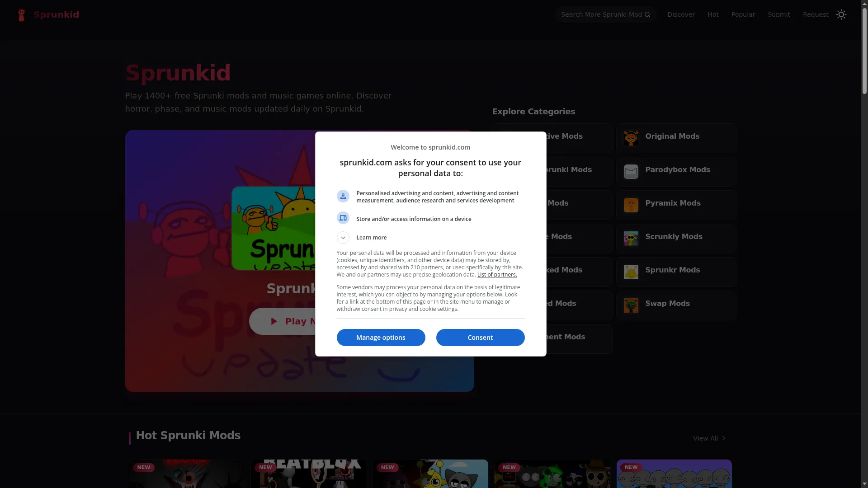This screenshot has width=868, height=488.
Task: Open the third NEW hot mod thumbnail
Action: click(430, 474)
